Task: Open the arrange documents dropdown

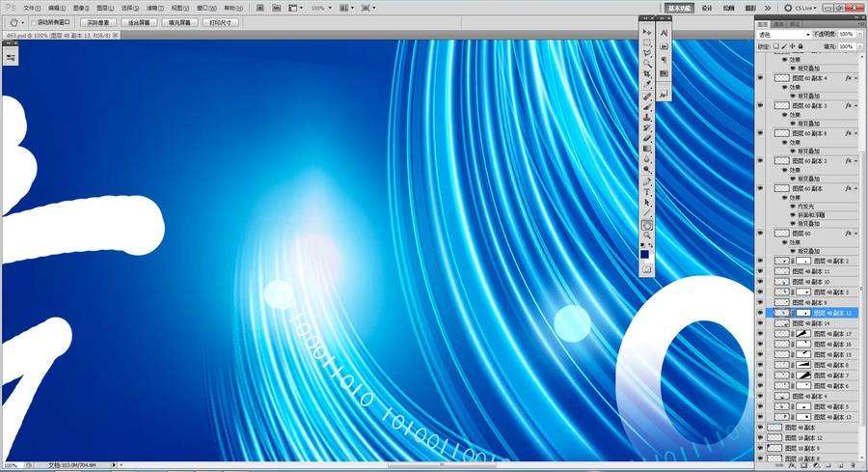Action: (346, 9)
